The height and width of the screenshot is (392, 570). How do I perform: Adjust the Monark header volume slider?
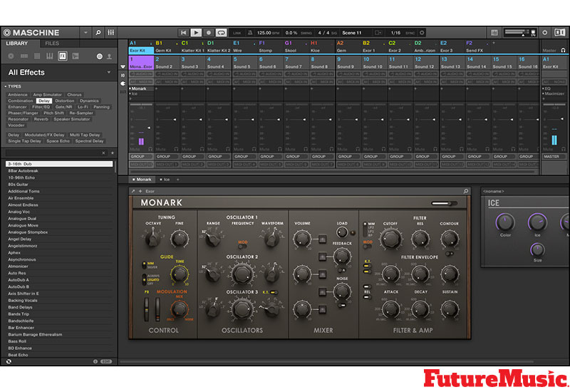coord(444,203)
